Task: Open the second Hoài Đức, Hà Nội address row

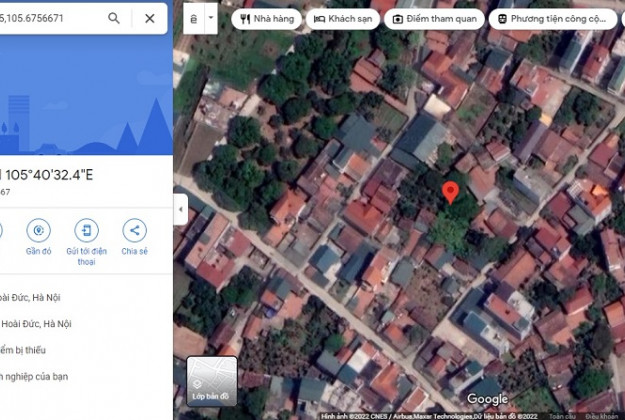Action: 37,324
